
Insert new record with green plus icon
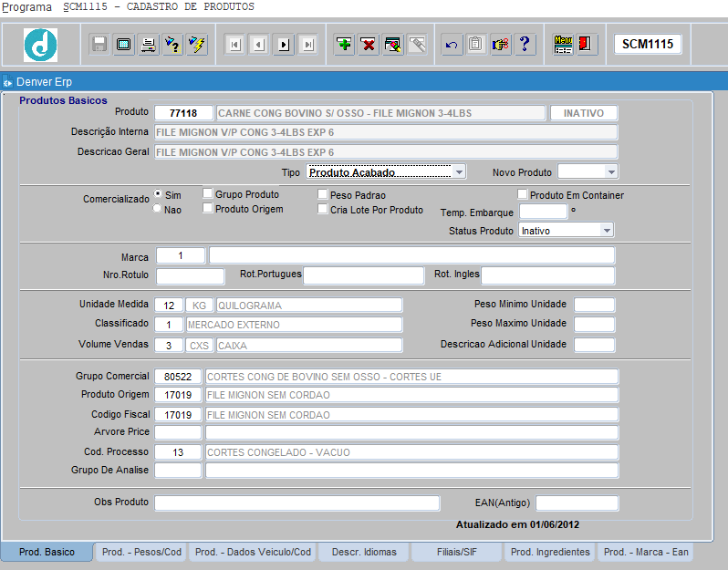344,45
